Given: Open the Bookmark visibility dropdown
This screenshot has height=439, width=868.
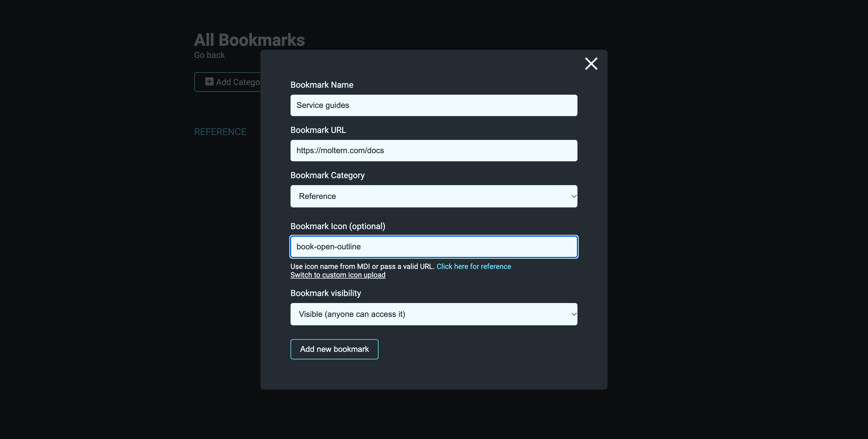Looking at the screenshot, I should point(434,314).
